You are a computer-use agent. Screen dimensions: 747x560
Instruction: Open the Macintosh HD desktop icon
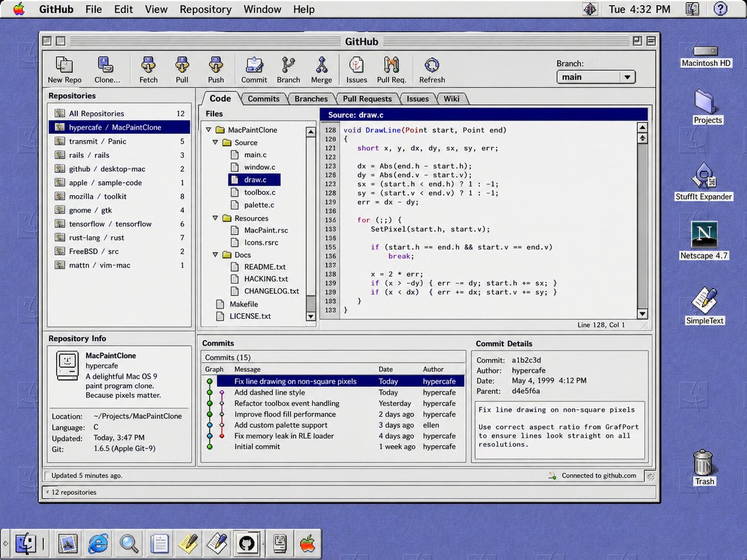click(705, 52)
